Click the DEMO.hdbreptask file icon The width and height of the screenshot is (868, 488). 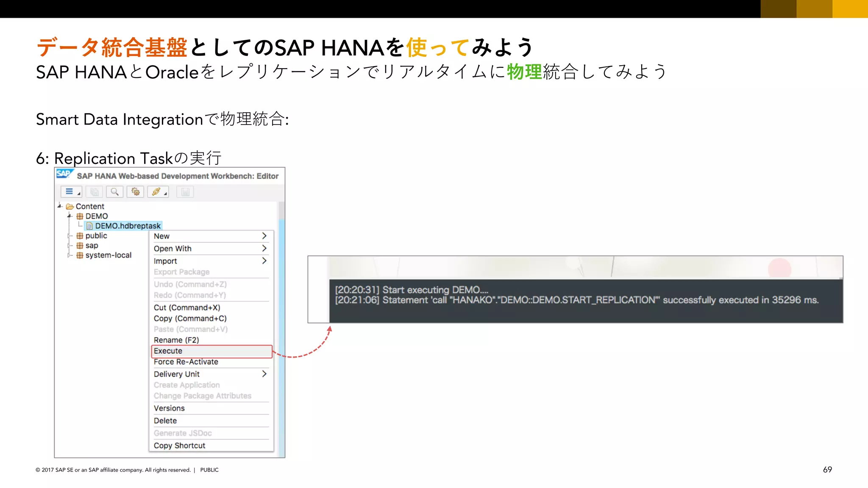coord(89,226)
